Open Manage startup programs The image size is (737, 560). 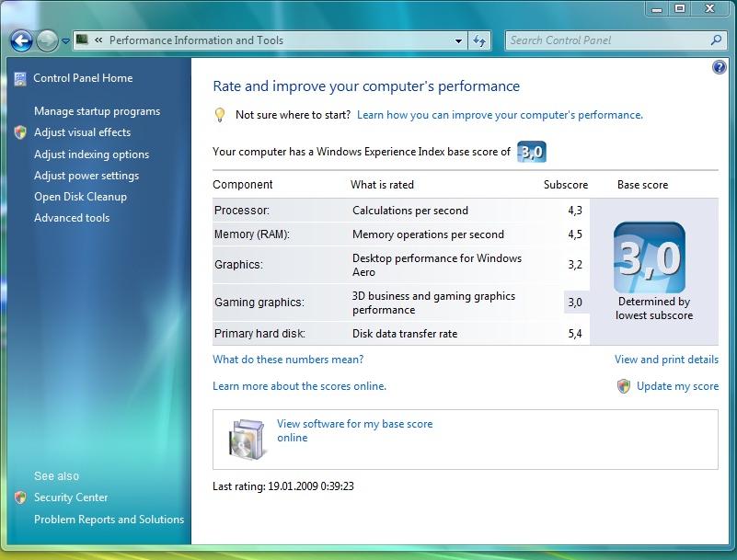97,111
